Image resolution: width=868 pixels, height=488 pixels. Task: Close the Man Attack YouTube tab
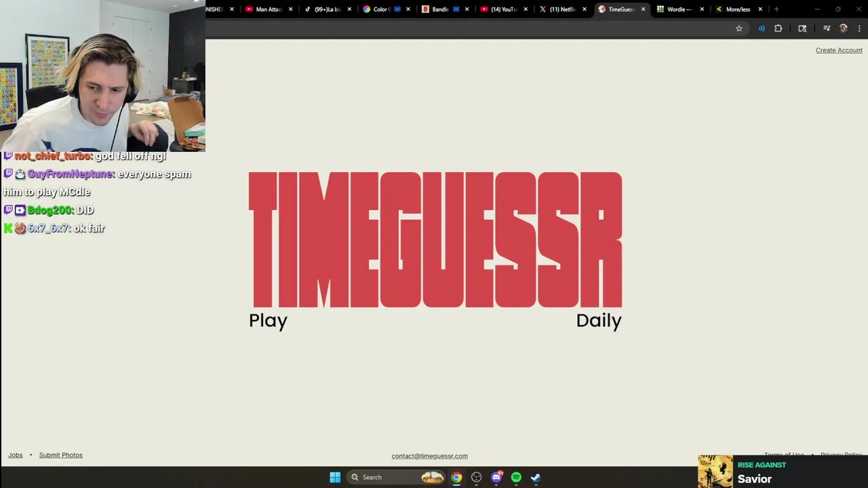coord(291,9)
